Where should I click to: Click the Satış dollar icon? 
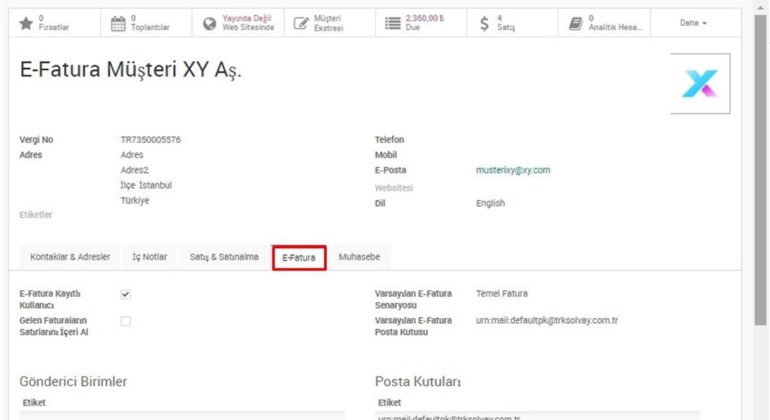(x=484, y=23)
